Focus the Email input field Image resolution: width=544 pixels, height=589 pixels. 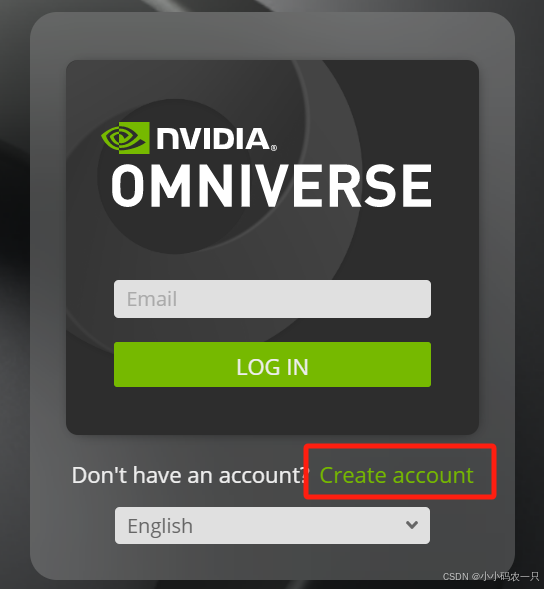272,299
